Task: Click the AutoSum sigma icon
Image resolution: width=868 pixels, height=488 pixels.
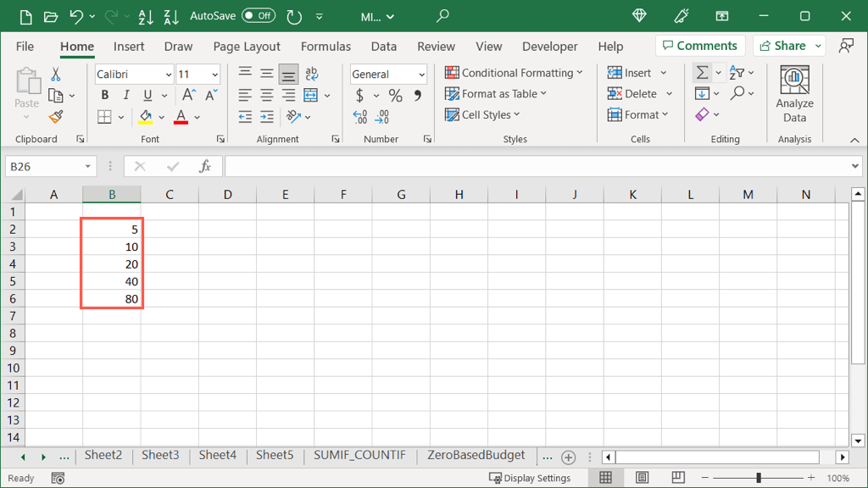Action: coord(702,73)
